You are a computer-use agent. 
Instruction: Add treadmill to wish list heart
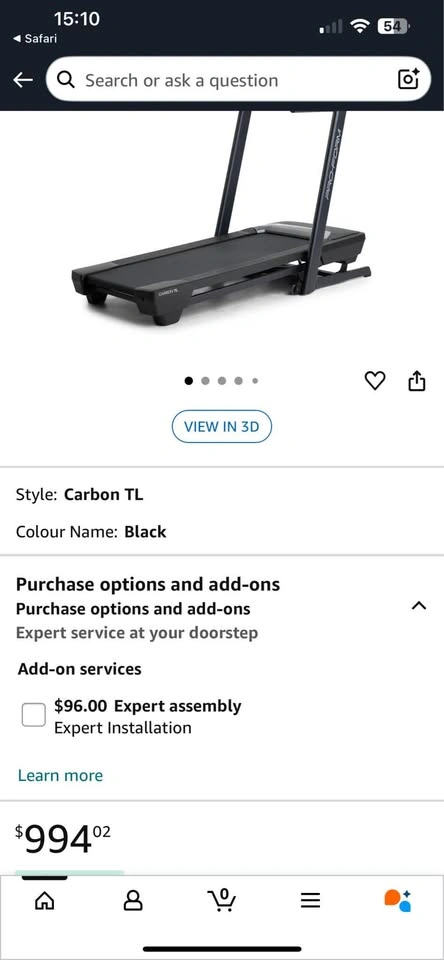[x=375, y=381]
